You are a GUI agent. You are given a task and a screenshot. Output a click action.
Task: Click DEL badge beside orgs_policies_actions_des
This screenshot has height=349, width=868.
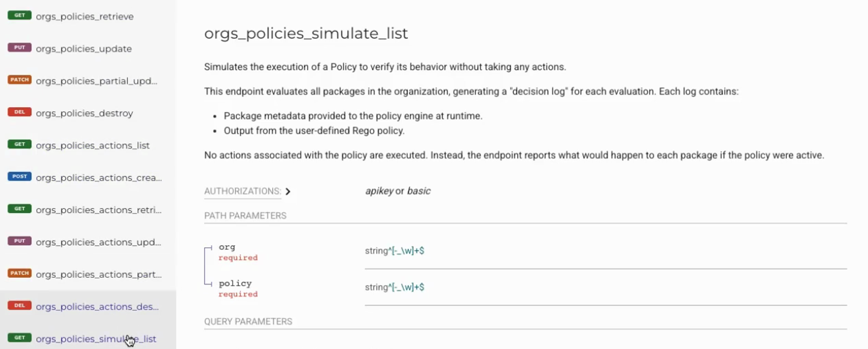tap(19, 306)
